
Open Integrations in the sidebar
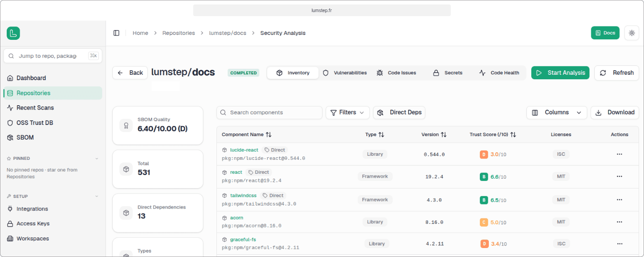53,209
